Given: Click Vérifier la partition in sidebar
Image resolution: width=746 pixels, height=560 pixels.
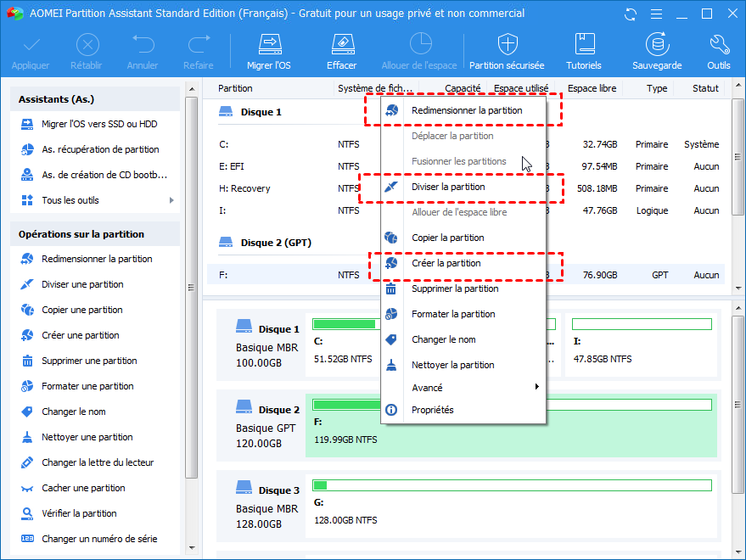Looking at the screenshot, I should click(x=79, y=513).
